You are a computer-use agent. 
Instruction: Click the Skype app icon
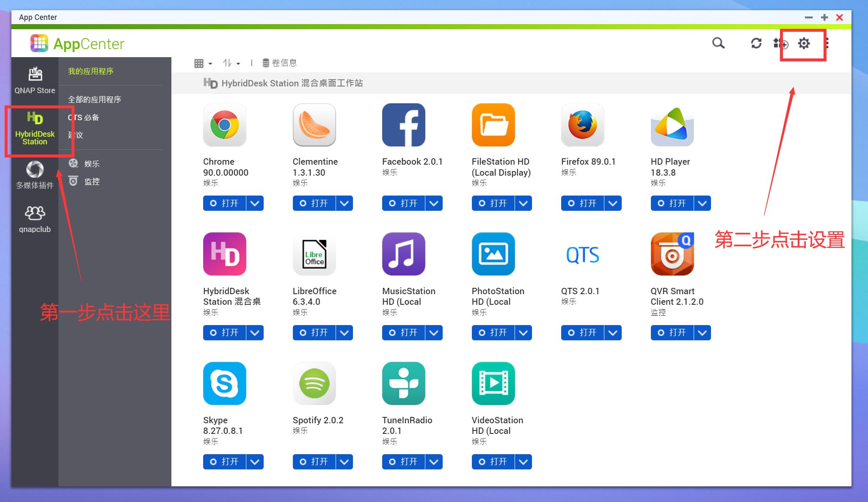point(225,383)
